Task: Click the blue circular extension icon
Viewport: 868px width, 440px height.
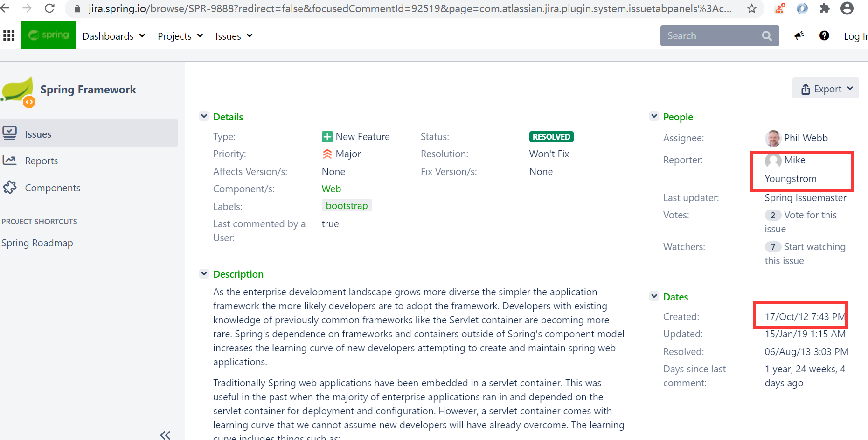Action: point(802,8)
